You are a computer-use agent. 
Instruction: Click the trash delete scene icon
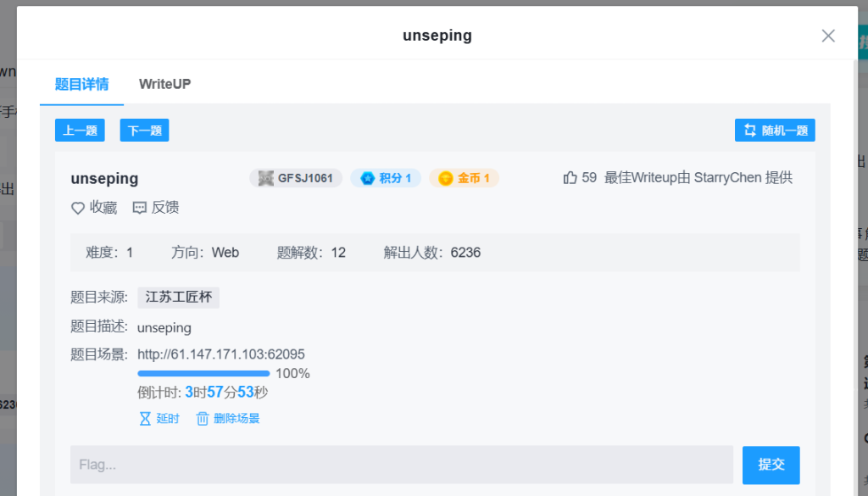coord(203,418)
